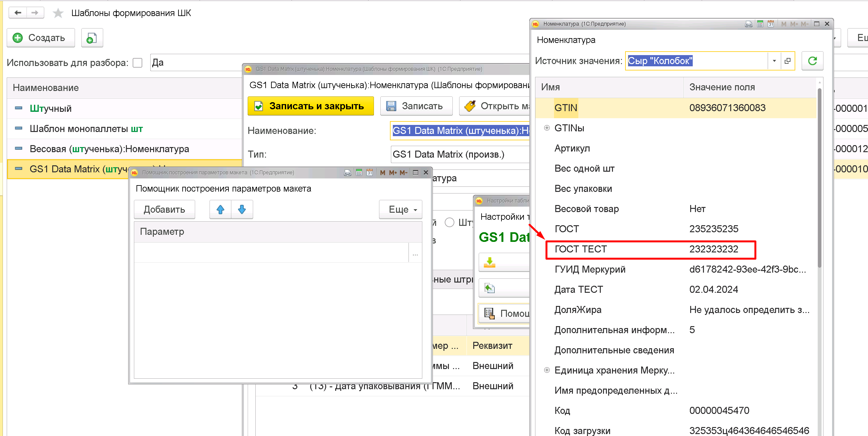Expand the GTINы tree node

tap(547, 128)
